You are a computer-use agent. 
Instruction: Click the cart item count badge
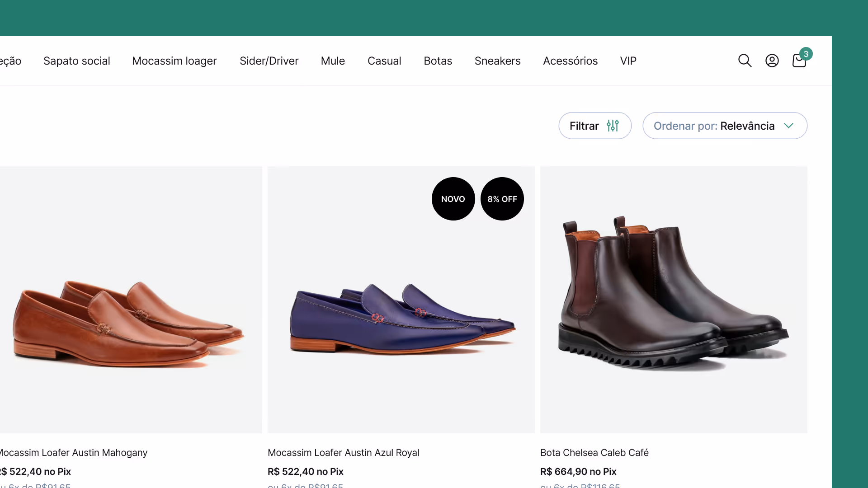click(x=806, y=54)
